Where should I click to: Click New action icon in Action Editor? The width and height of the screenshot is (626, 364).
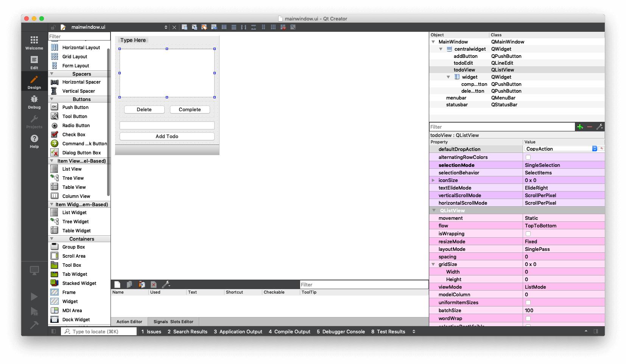point(117,285)
